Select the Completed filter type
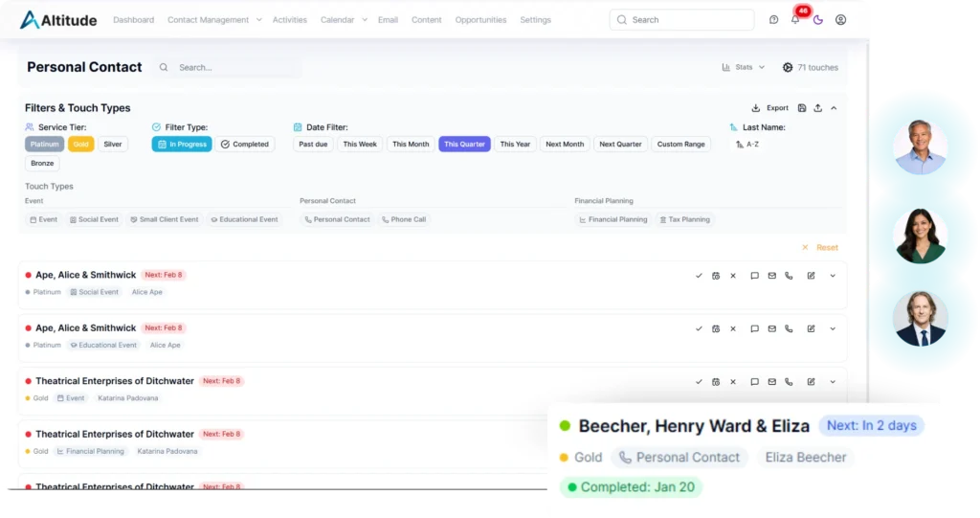This screenshot has height=518, width=980. click(x=245, y=145)
